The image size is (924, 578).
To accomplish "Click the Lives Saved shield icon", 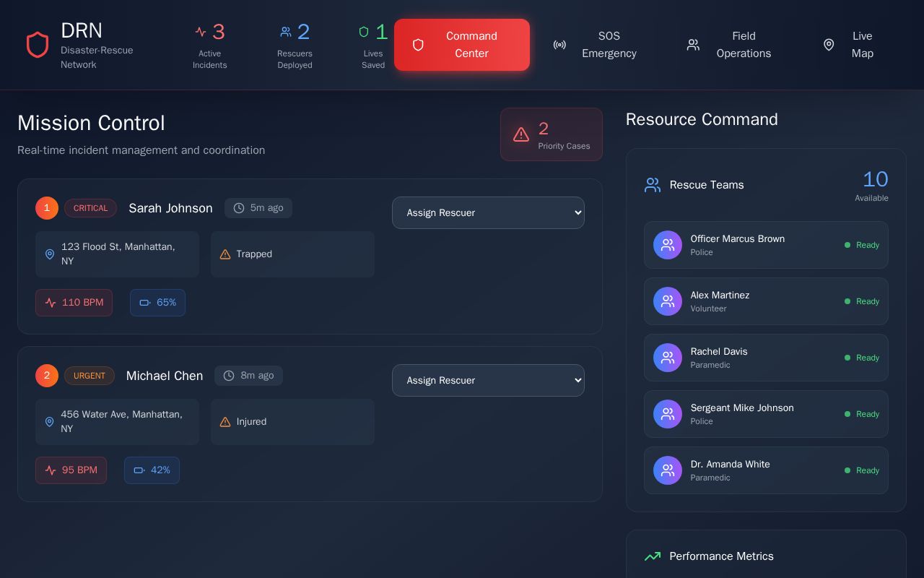I will [364, 32].
